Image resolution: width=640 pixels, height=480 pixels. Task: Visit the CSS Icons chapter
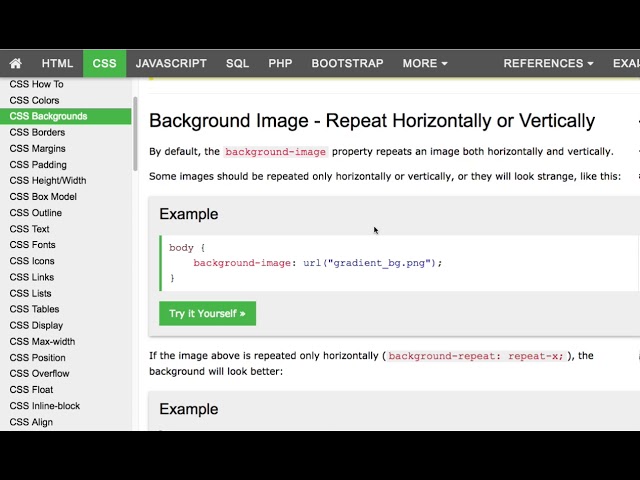32,261
